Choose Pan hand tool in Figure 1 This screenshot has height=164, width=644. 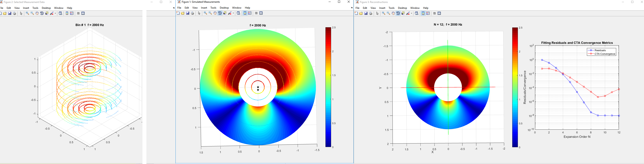coord(215,13)
